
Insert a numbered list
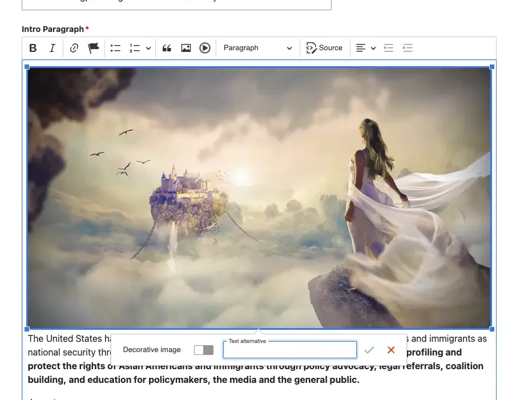point(135,48)
